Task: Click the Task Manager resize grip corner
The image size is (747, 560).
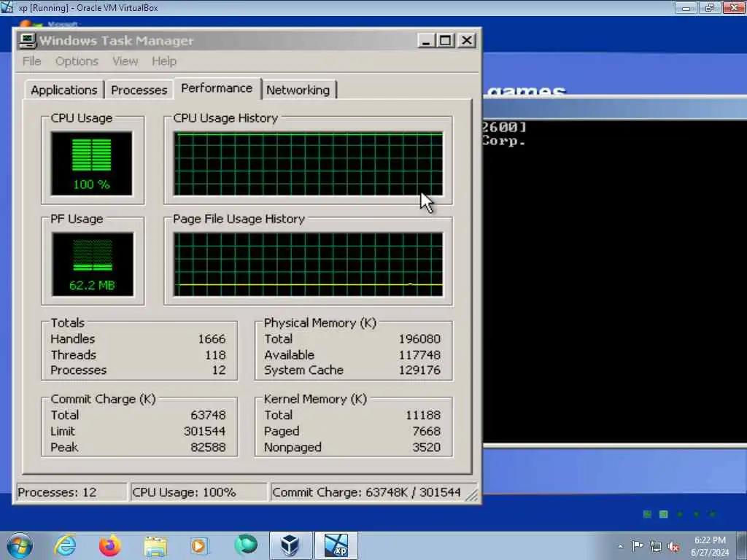Action: point(472,496)
